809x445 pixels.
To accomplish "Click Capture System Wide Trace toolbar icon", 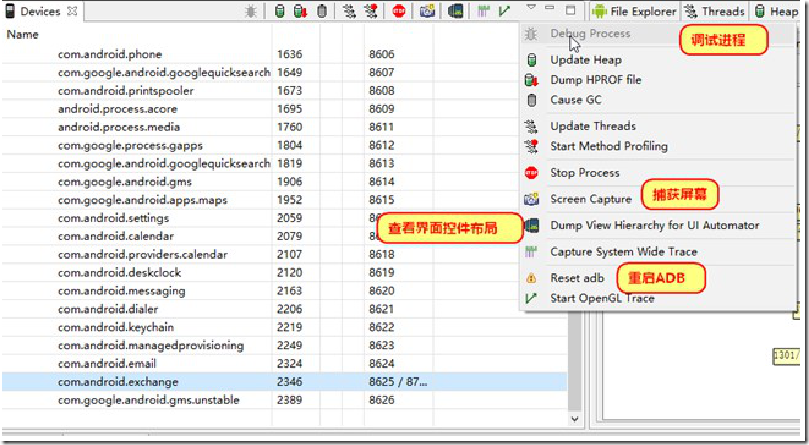I will [483, 11].
